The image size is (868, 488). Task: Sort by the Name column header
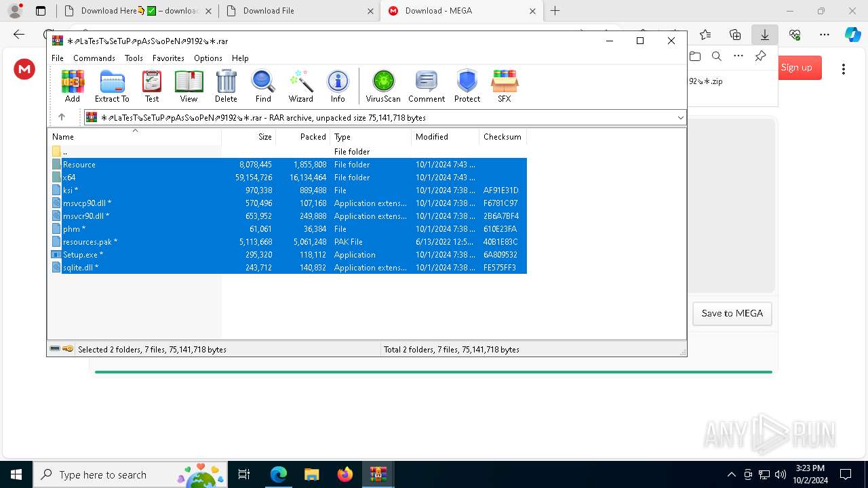[134, 137]
